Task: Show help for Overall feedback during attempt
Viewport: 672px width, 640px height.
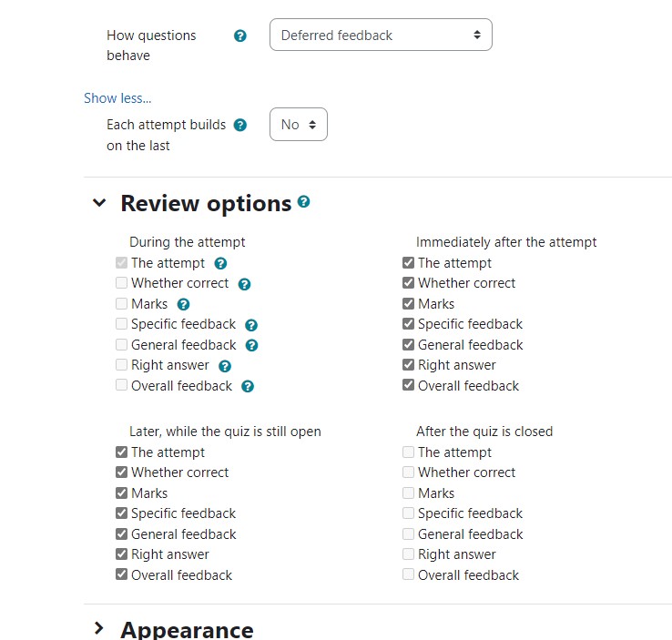Action: pyautogui.click(x=248, y=387)
